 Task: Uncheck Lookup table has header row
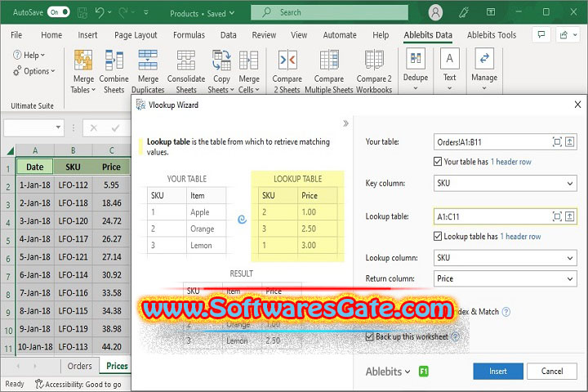tap(438, 236)
